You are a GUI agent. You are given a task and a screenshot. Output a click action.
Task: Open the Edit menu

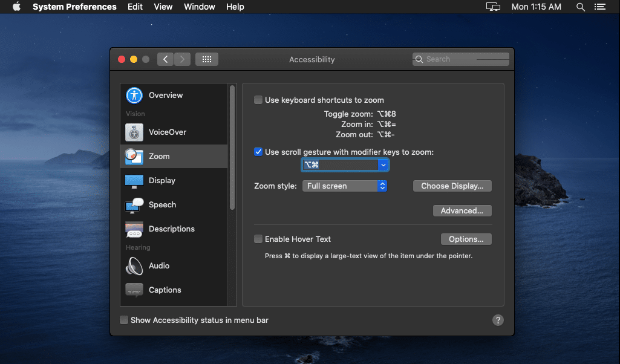click(x=135, y=7)
